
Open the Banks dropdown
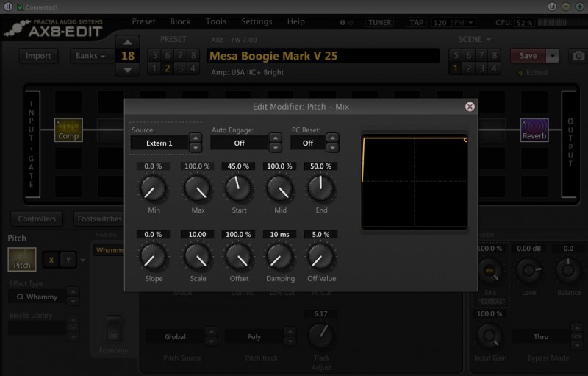pos(90,56)
